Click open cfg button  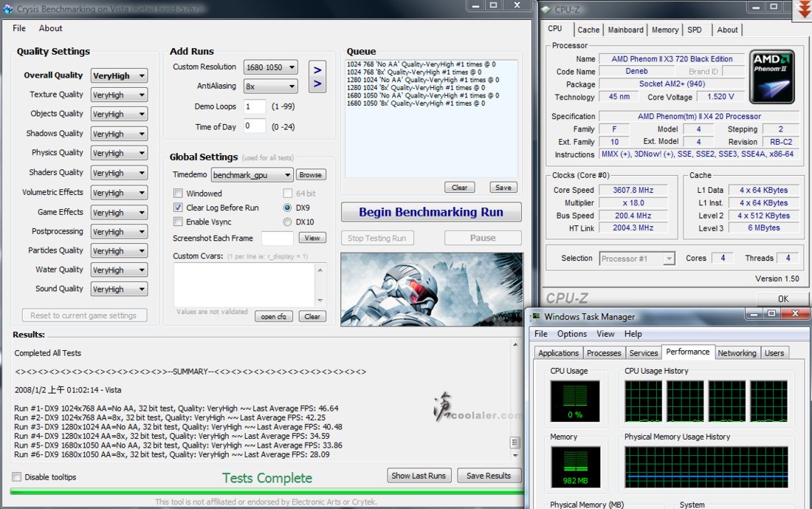click(x=273, y=317)
